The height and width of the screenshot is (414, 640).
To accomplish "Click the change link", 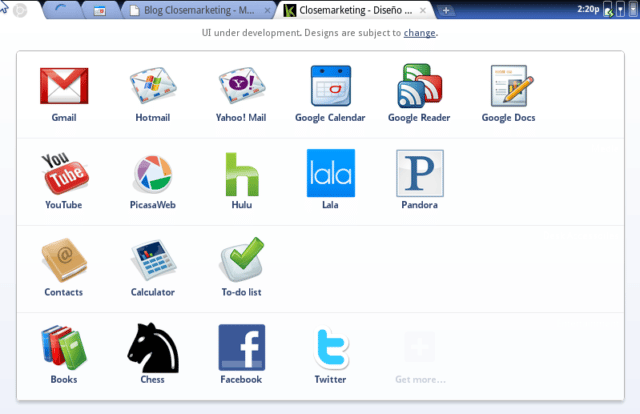I will click(419, 33).
